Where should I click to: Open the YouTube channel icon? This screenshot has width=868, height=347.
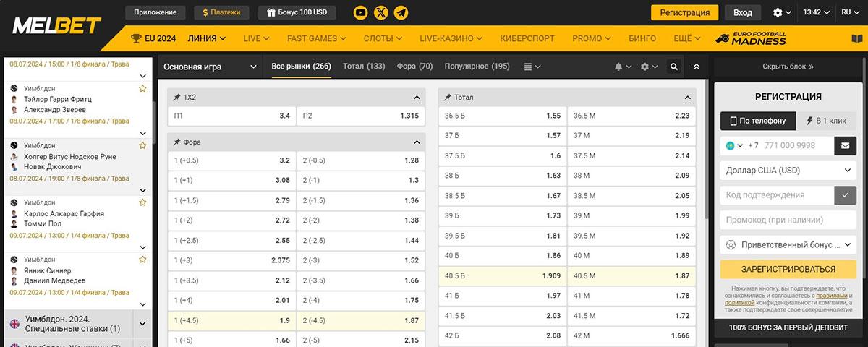[x=360, y=12]
